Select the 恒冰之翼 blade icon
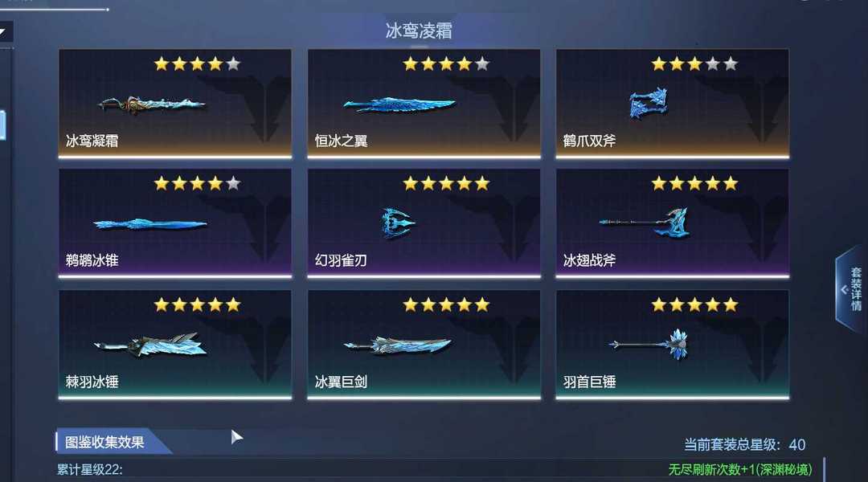 tap(399, 104)
